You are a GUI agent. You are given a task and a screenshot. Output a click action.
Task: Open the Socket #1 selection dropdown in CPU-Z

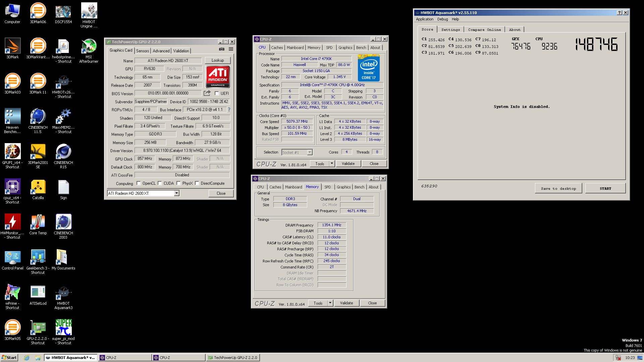coord(310,153)
